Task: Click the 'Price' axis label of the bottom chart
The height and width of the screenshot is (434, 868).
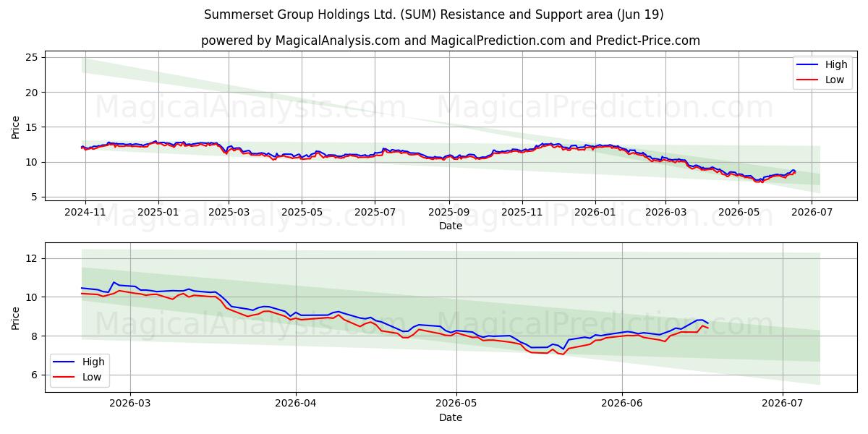Action: pos(16,318)
